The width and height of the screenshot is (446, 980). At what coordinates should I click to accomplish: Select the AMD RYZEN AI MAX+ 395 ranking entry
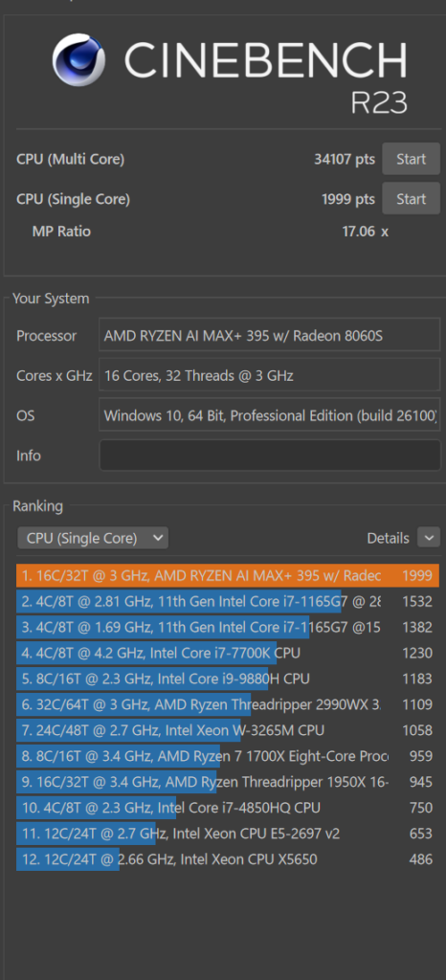tap(228, 575)
